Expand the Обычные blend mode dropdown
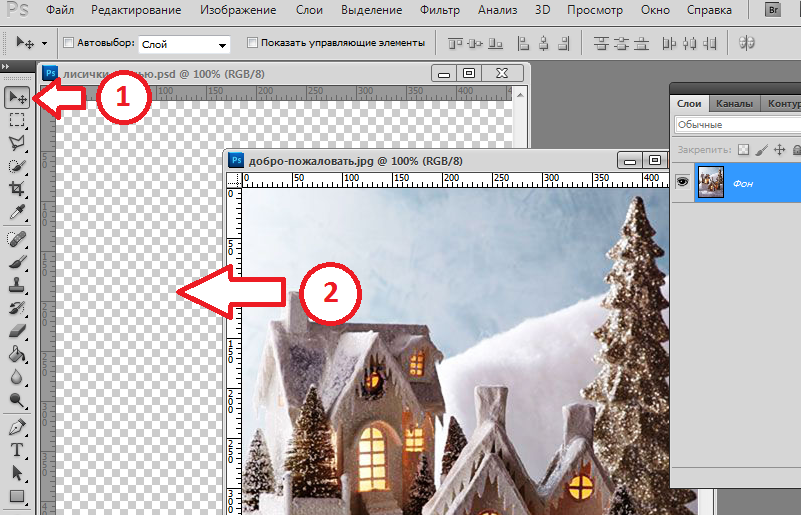This screenshot has width=801, height=515. [x=736, y=125]
